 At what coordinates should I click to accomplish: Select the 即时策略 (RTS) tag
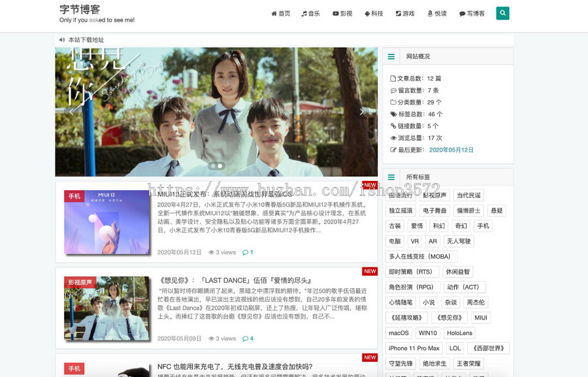[x=412, y=272]
